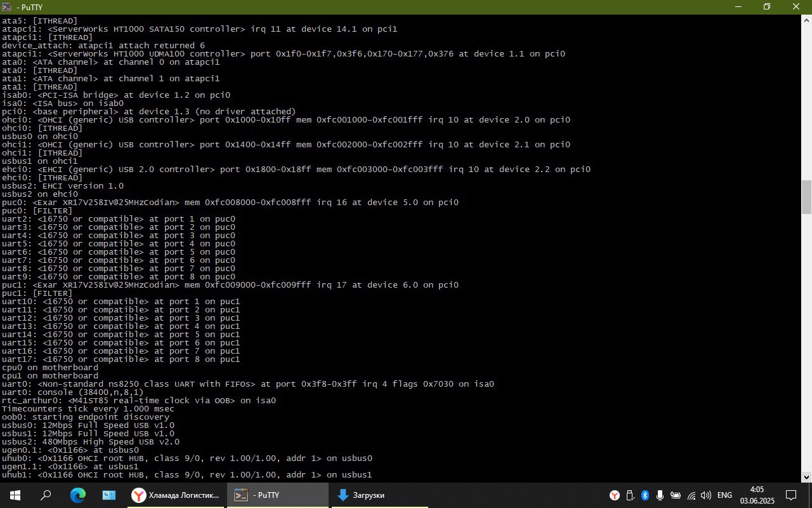Image resolution: width=812 pixels, height=508 pixels.
Task: Open the Wi-Fi network tray icon
Action: (x=691, y=495)
